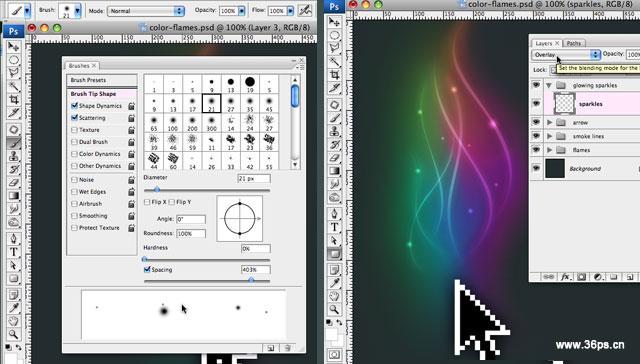Select the Type tool in left toolbar
The width and height of the screenshot is (640, 364).
[13, 252]
